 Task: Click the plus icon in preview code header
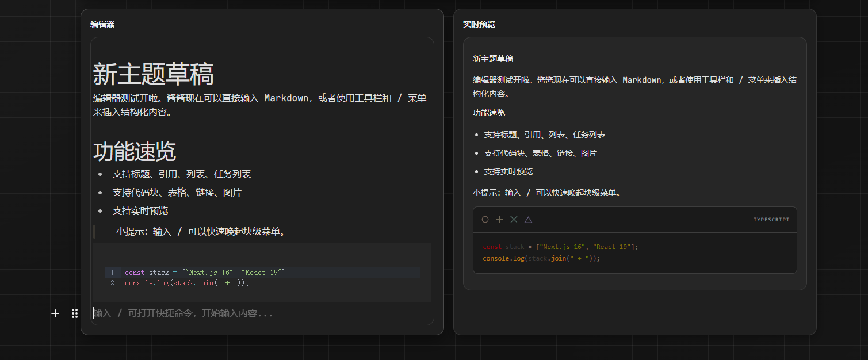pos(499,220)
